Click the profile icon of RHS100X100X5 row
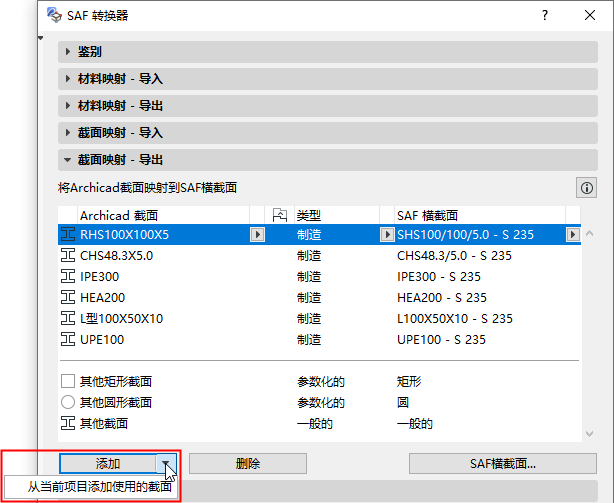This screenshot has height=503, width=614. (68, 234)
